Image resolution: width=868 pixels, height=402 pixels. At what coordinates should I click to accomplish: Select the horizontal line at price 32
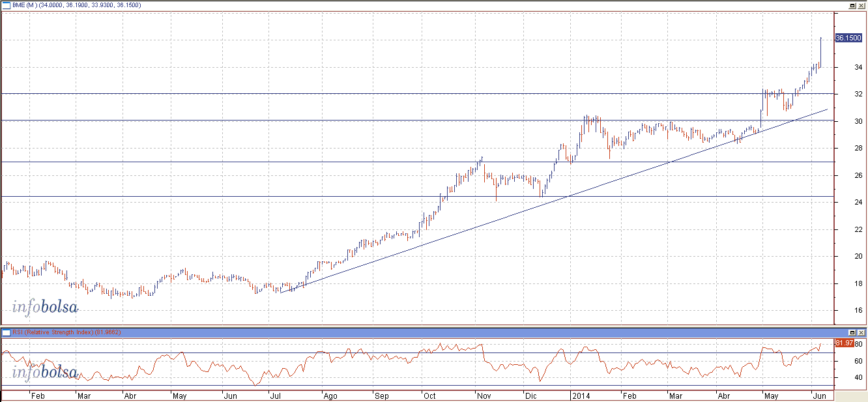tap(417, 93)
